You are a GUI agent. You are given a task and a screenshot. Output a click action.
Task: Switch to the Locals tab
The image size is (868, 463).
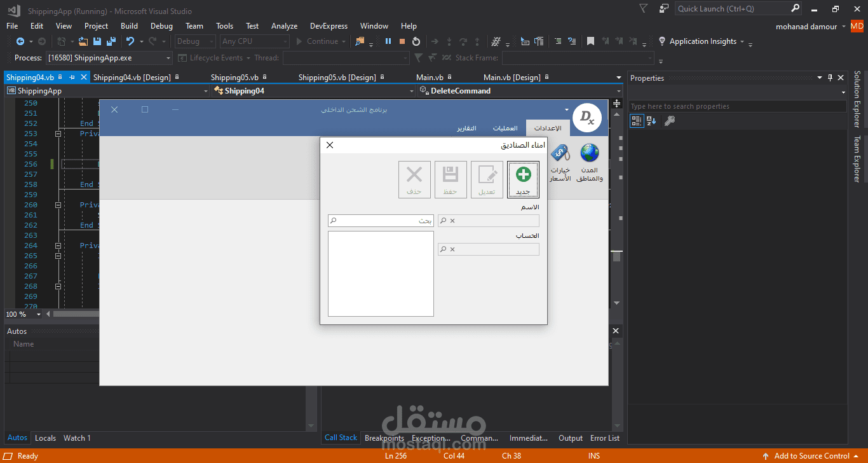click(45, 438)
